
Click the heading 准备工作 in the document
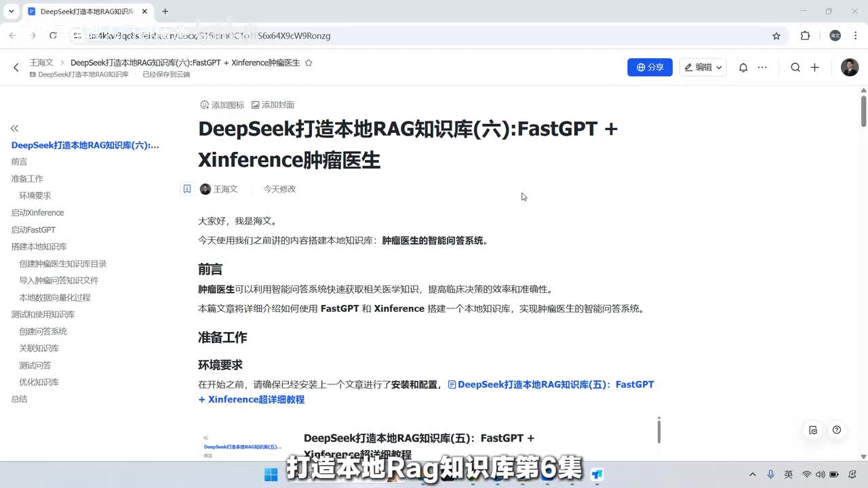tap(222, 338)
